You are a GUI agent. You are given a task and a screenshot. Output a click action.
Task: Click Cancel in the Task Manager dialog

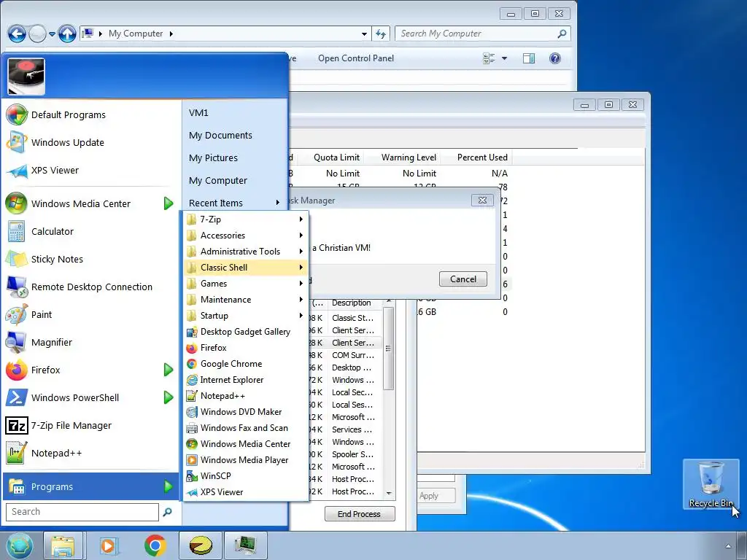463,279
